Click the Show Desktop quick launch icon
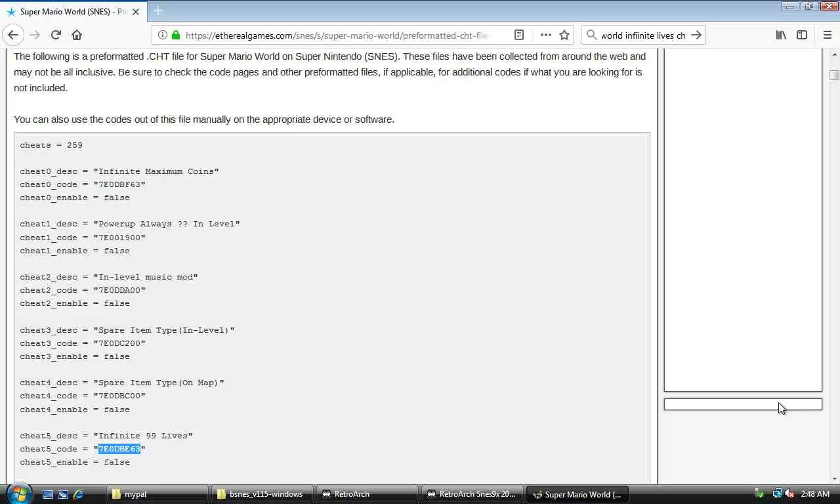The height and width of the screenshot is (504, 840). pos(48,494)
